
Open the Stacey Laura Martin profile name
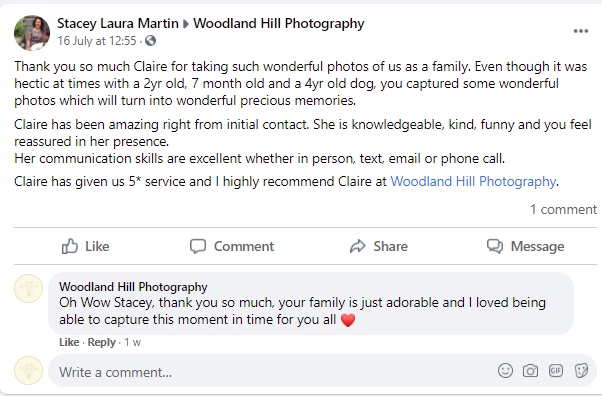pos(118,23)
